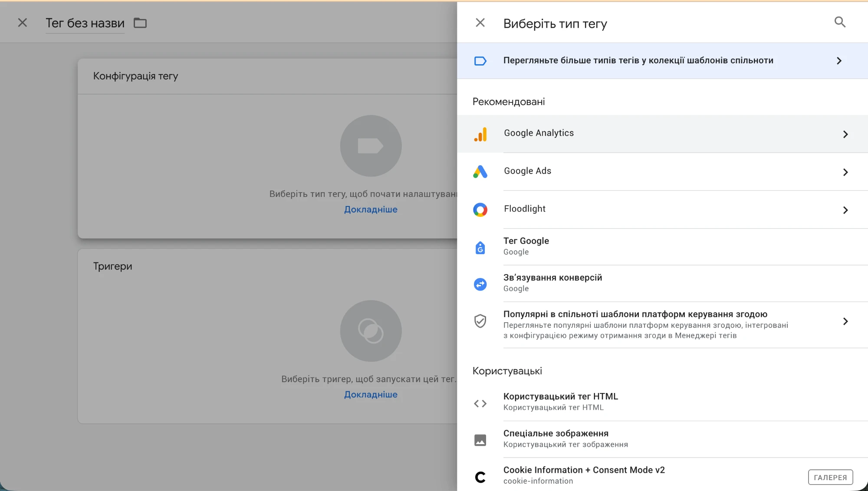Expand Google Ads chevron
868x491 pixels.
[845, 172]
